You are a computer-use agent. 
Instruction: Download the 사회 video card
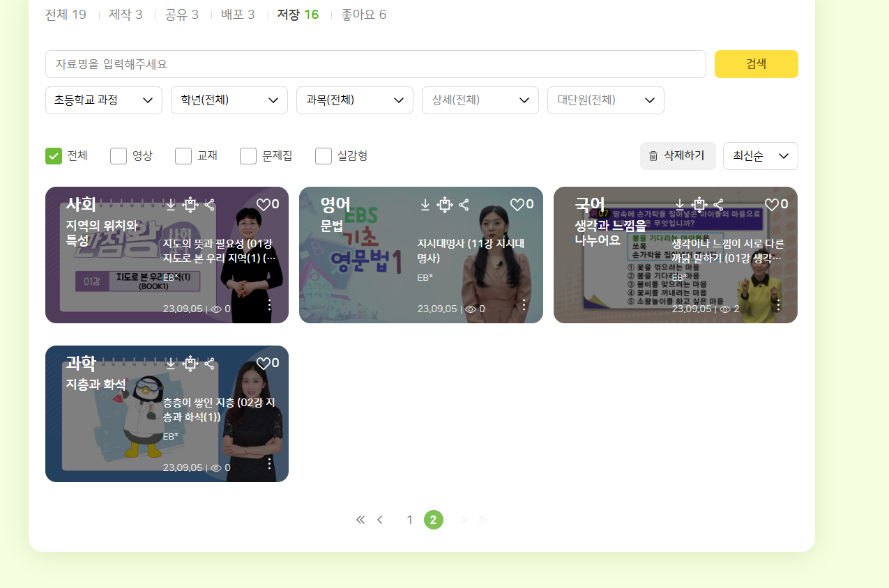(x=171, y=205)
